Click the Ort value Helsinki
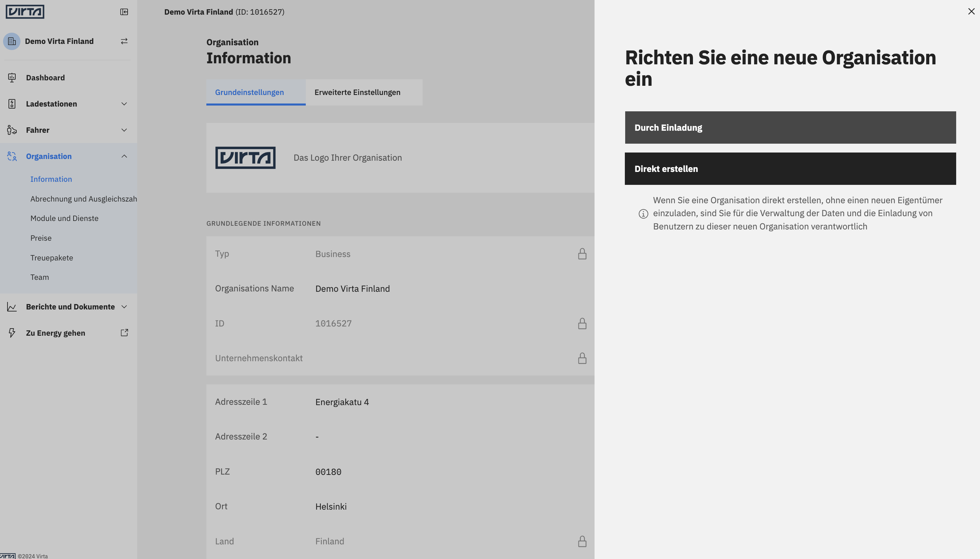The width and height of the screenshot is (980, 559). (x=331, y=507)
